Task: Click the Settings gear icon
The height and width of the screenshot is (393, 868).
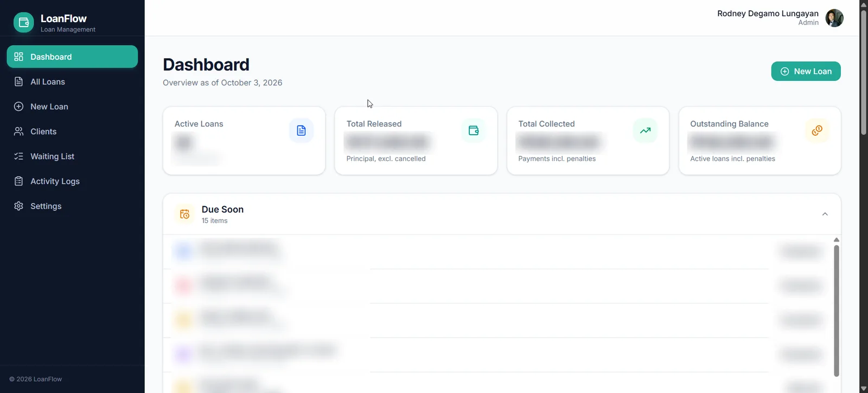Action: coord(18,206)
